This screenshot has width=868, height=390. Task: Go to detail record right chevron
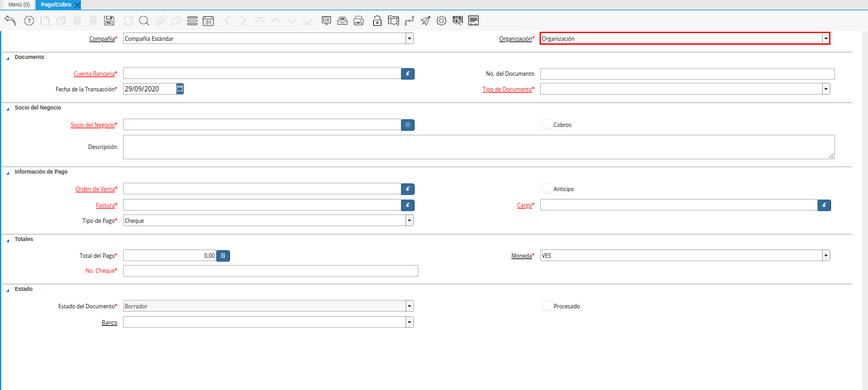(243, 21)
